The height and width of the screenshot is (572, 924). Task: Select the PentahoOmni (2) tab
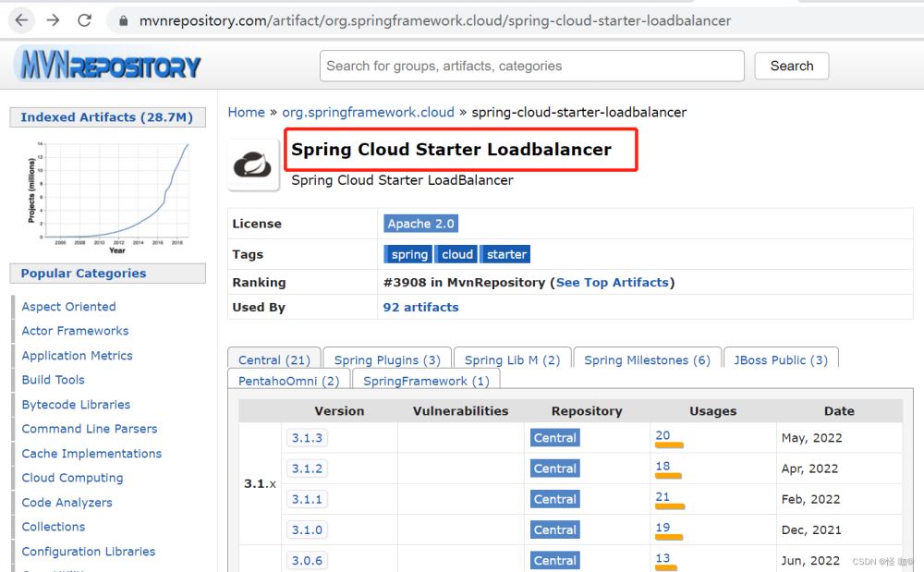288,381
